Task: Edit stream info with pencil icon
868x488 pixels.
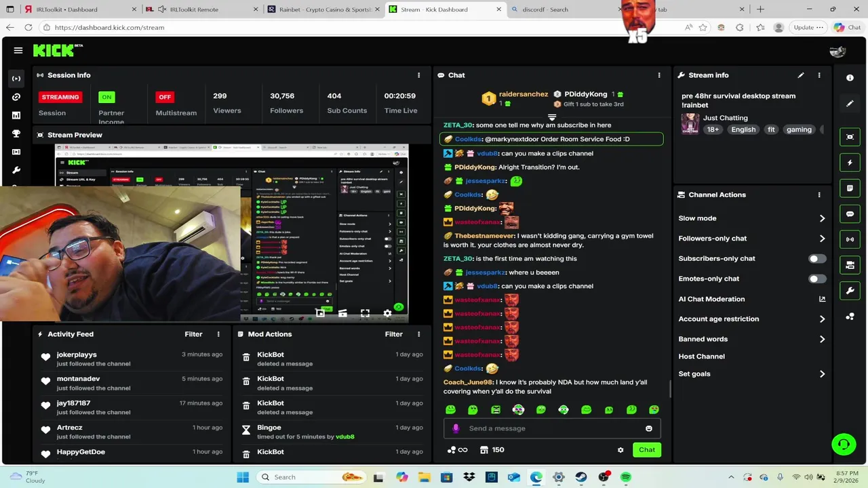Action: click(801, 75)
